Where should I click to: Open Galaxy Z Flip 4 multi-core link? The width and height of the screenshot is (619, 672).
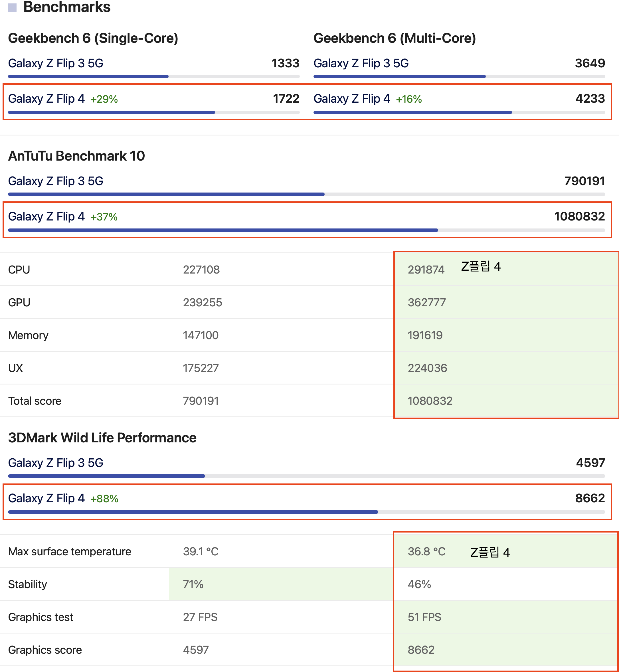[351, 99]
